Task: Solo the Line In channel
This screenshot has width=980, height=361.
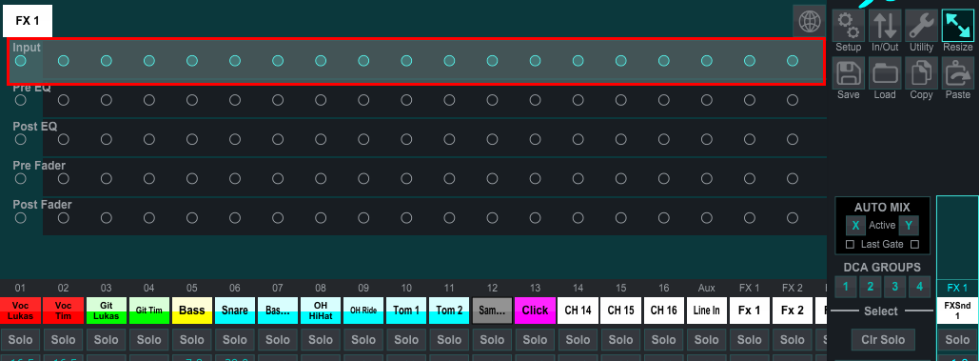Action: pos(706,340)
